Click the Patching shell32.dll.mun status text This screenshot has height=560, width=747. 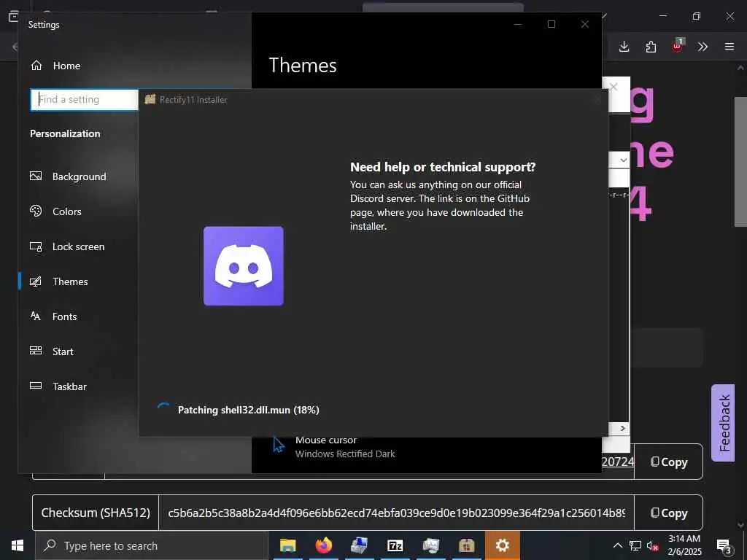pyautogui.click(x=248, y=410)
